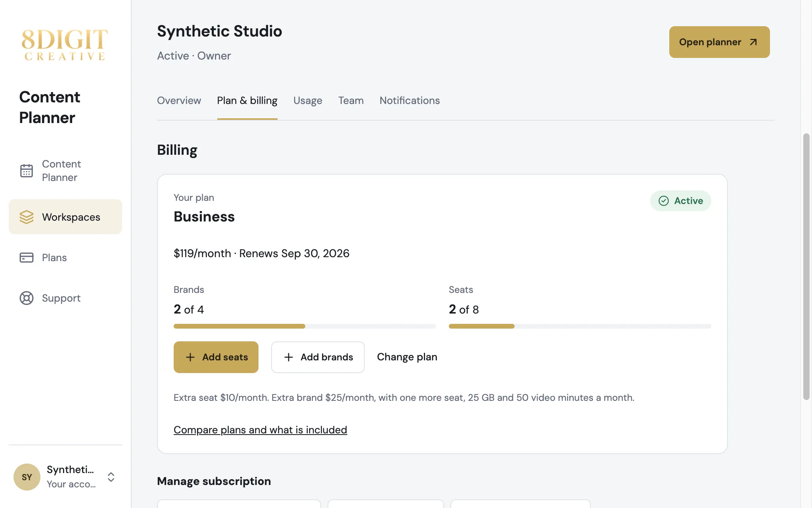The image size is (812, 508).
Task: Click the arrow icon in Open planner
Action: pos(753,42)
